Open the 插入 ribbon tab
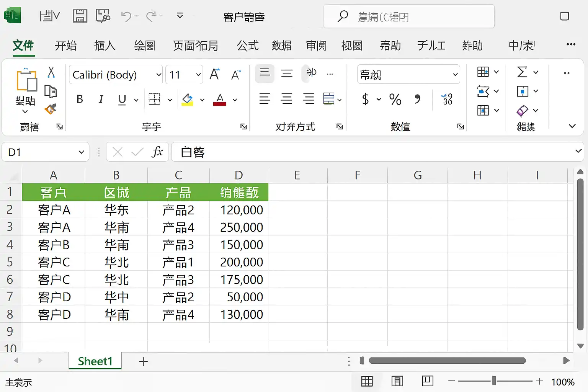 105,46
